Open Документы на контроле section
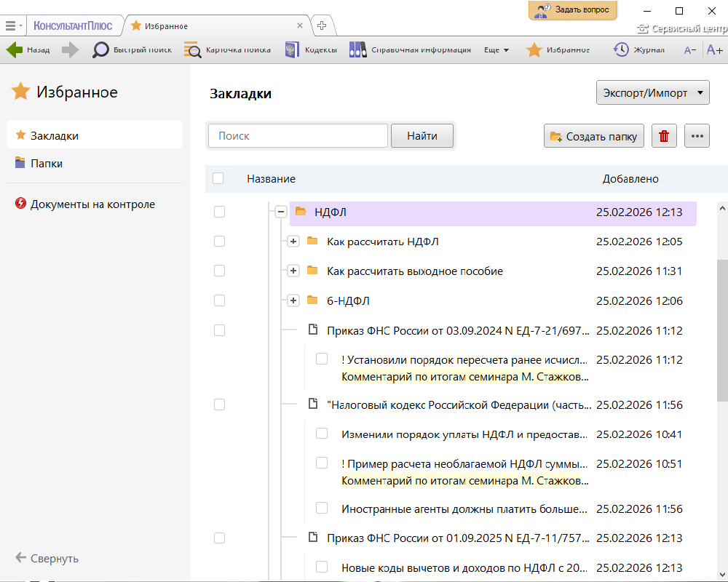The image size is (728, 582). pyautogui.click(x=92, y=204)
